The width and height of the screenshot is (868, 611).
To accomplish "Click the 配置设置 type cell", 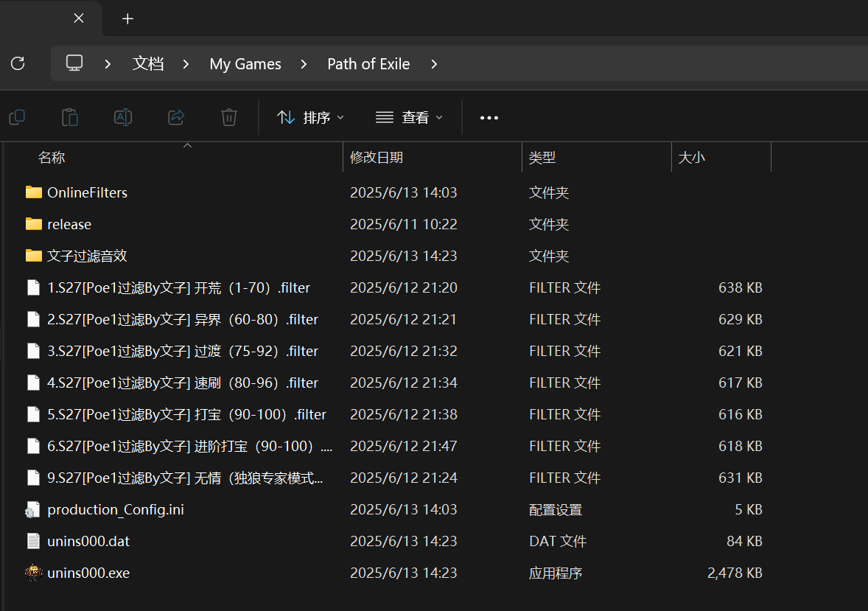I will [x=556, y=509].
